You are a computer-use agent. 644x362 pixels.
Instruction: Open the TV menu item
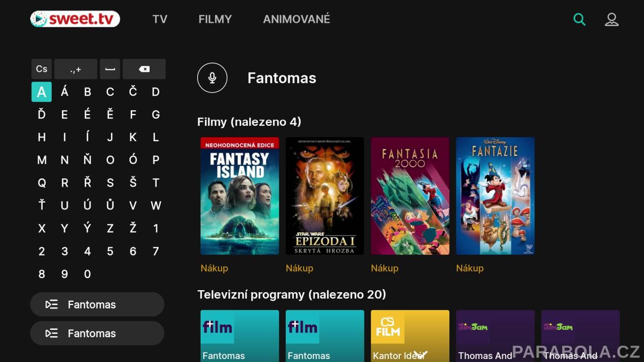pos(160,19)
